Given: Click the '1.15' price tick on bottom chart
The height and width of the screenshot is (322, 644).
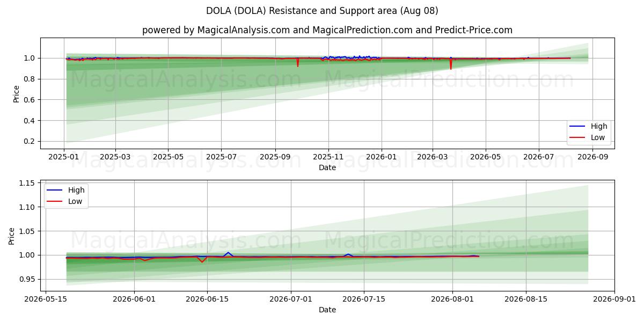Looking at the screenshot, I should [28, 184].
